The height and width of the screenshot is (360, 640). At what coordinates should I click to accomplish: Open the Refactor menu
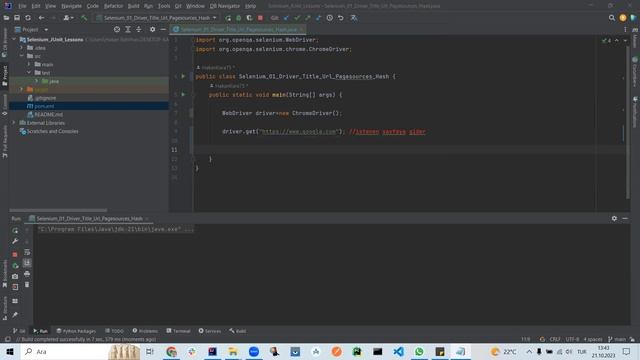[x=113, y=6]
